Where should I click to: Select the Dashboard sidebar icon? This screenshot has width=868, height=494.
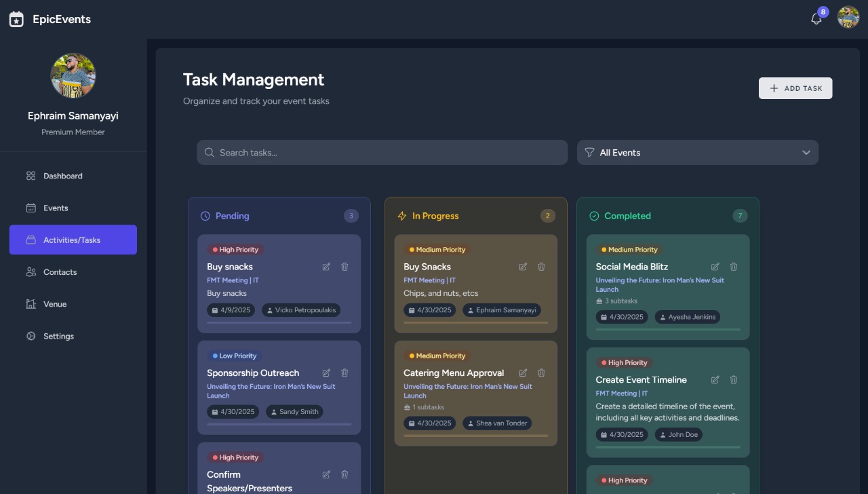point(31,175)
